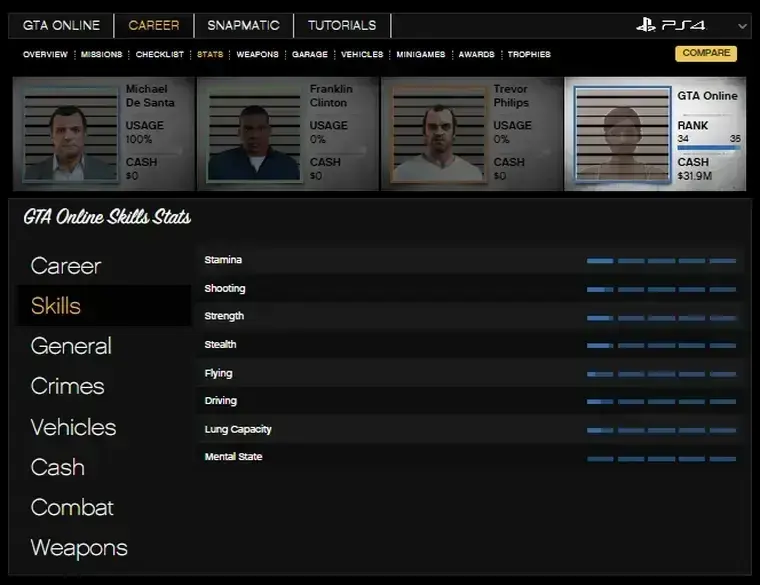The image size is (760, 585).
Task: Click the GTA Online rank progress bar
Action: [x=708, y=148]
